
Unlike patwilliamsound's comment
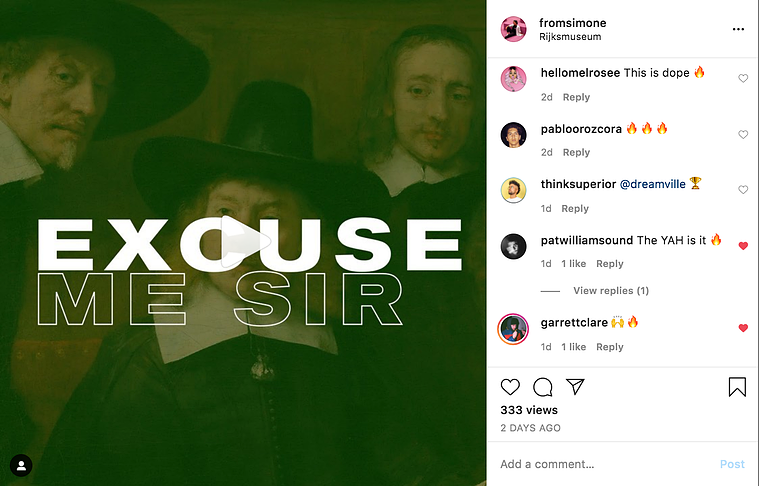[x=743, y=246]
